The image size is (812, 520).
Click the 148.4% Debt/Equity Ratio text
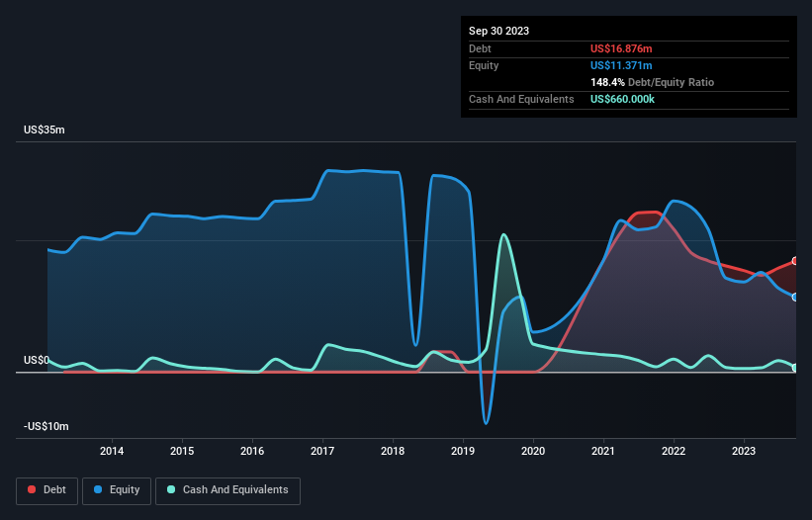652,82
